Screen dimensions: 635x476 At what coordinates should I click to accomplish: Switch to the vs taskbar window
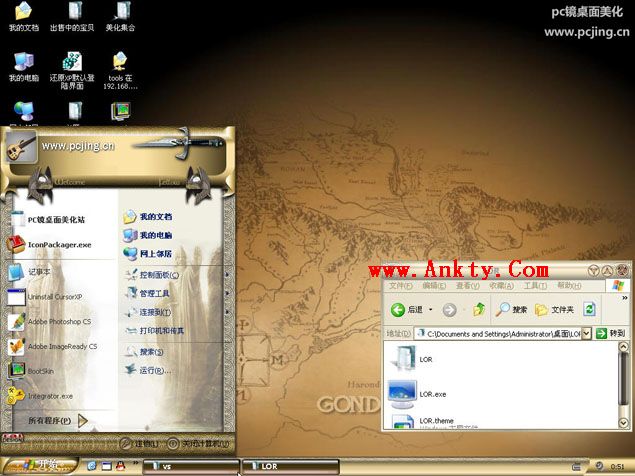[x=191, y=466]
